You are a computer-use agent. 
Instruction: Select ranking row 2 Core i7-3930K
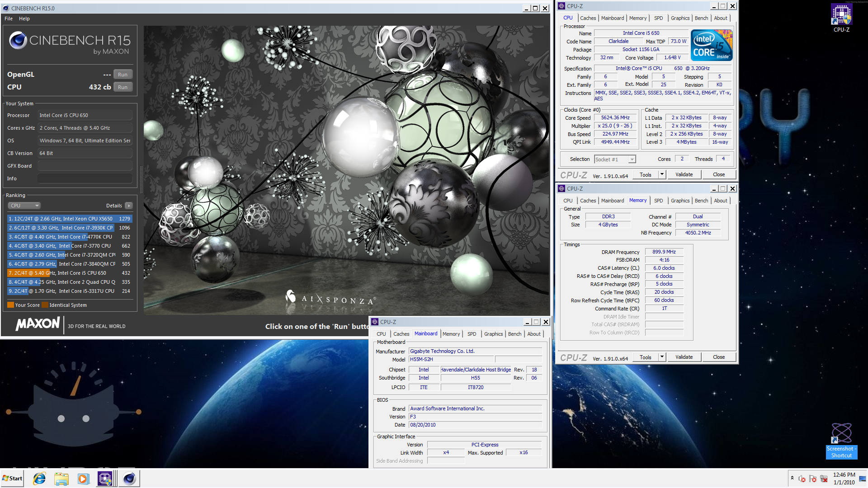point(70,228)
